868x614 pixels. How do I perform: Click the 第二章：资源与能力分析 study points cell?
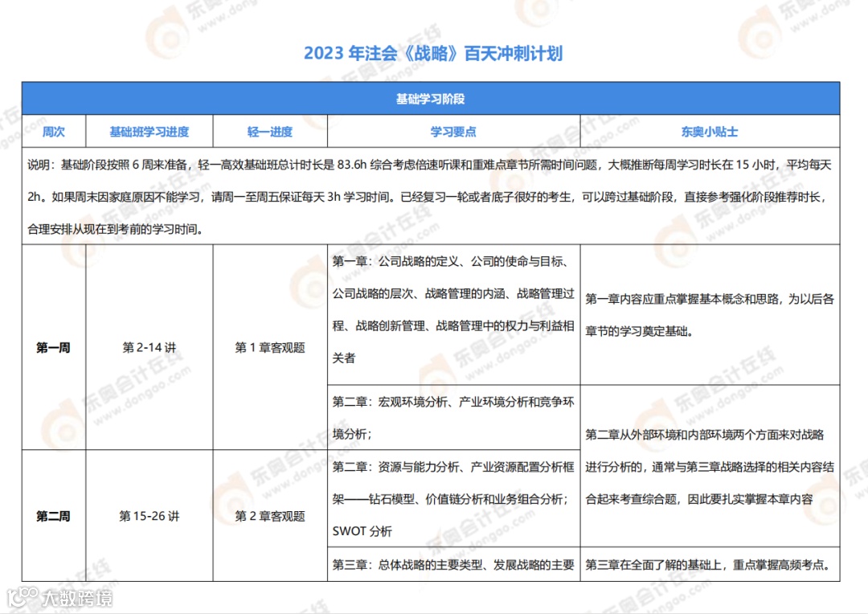[x=453, y=499]
